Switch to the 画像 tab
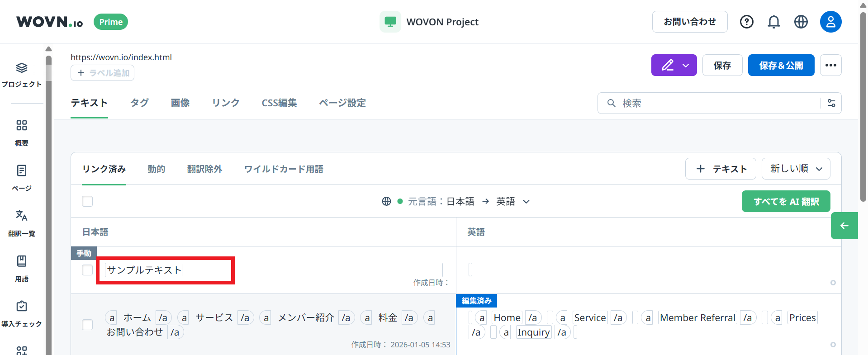 pyautogui.click(x=180, y=103)
